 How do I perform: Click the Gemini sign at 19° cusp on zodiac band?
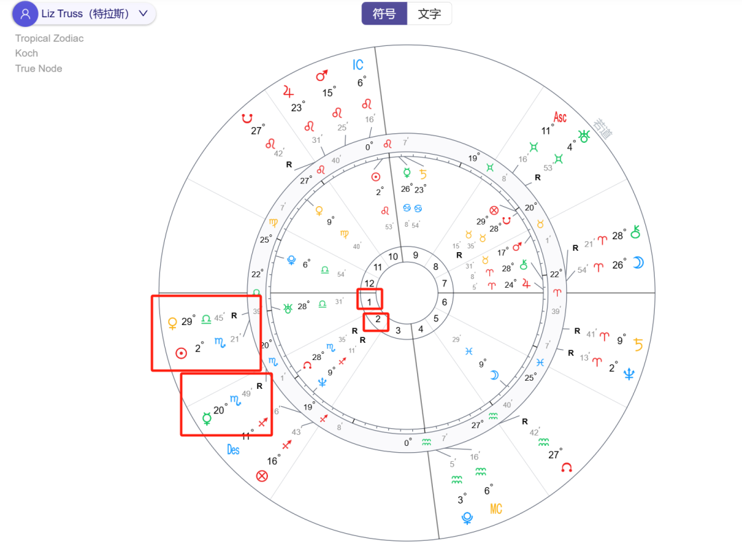[x=490, y=167]
